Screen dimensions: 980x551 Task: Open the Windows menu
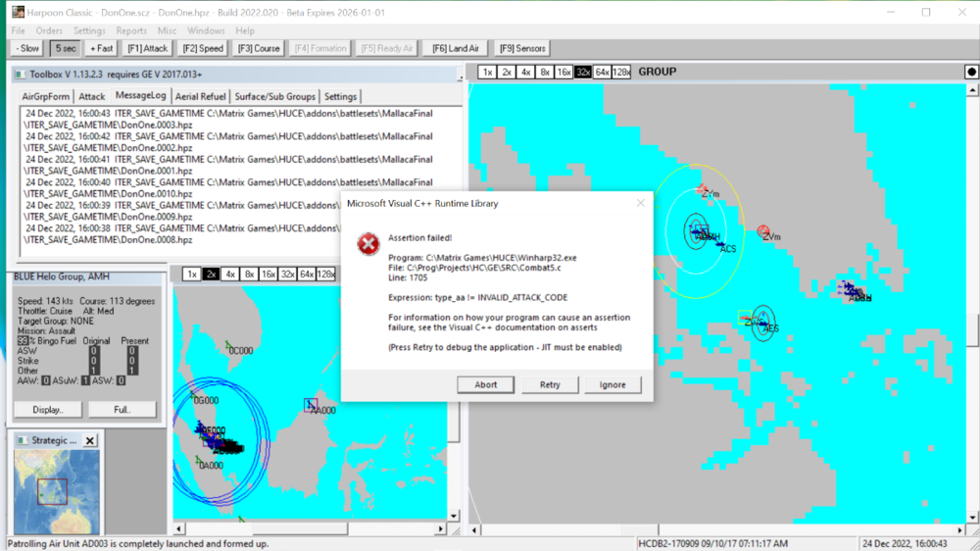pyautogui.click(x=206, y=30)
